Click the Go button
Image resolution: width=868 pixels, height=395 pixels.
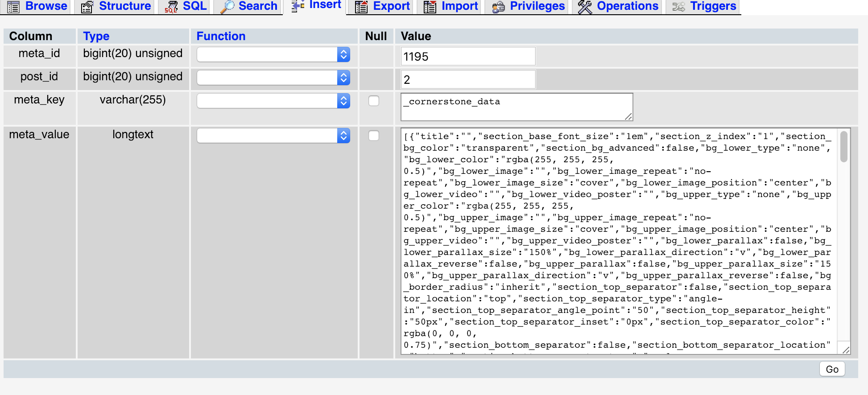(832, 369)
